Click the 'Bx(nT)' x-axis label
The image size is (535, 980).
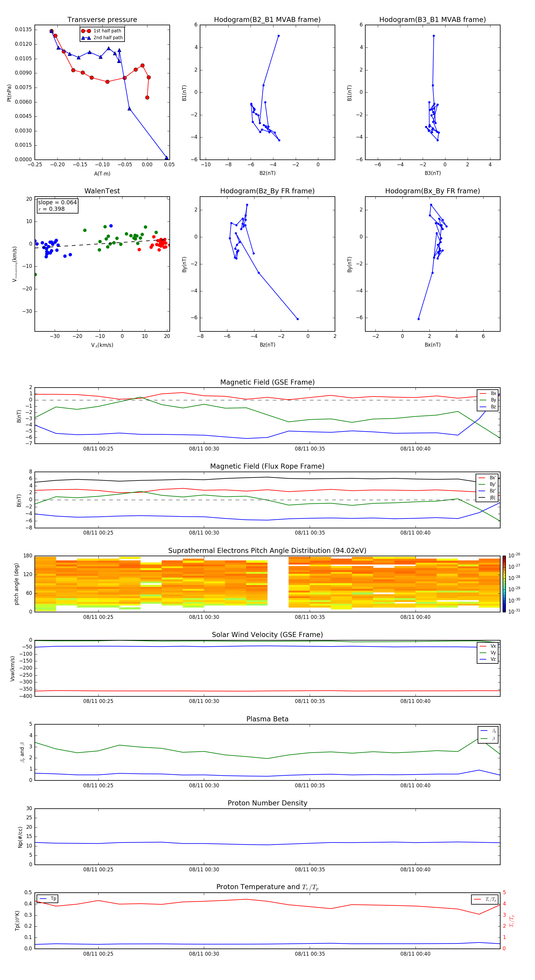coord(432,345)
